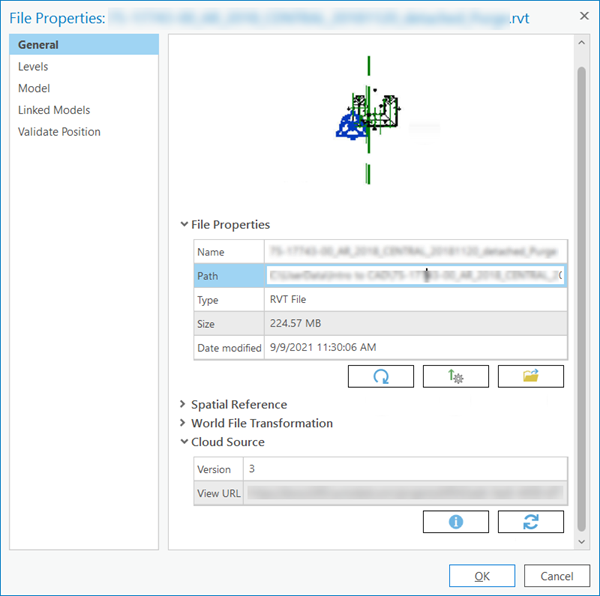The height and width of the screenshot is (596, 600).
Task: Click the 'View URL' row label
Action: 219,493
